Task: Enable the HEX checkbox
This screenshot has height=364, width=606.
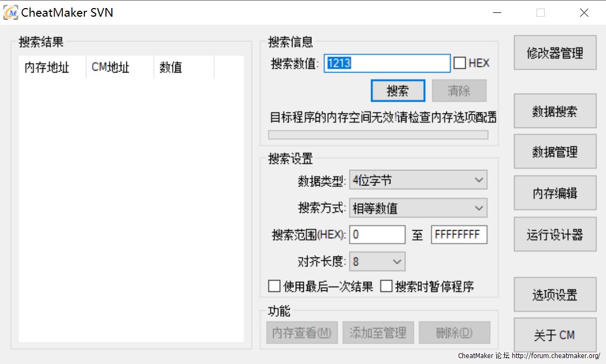Action: 460,63
